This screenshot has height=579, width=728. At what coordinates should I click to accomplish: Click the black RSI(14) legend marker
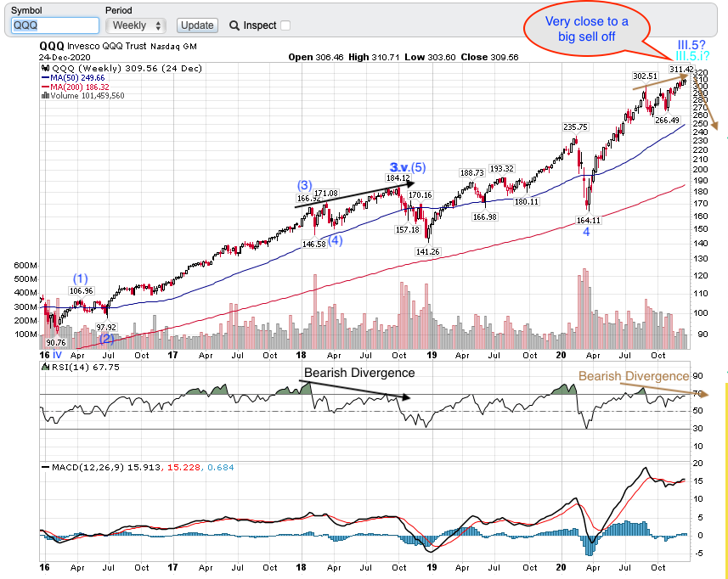45,366
